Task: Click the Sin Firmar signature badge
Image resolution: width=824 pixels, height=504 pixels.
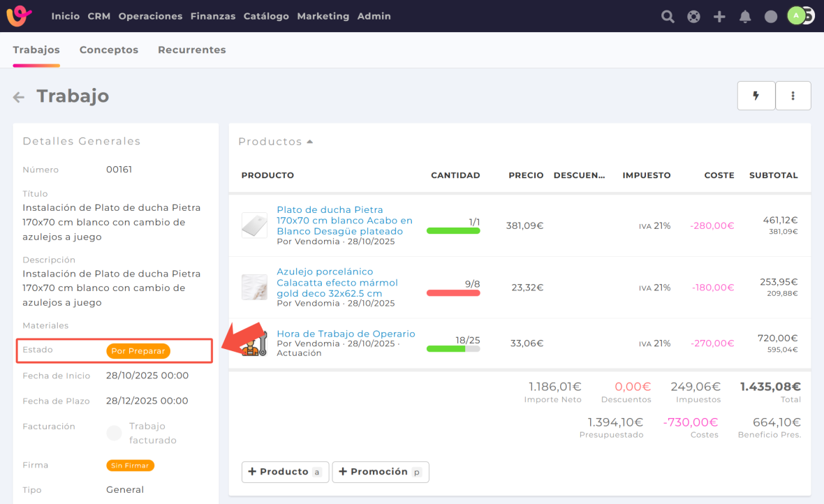Action: (130, 465)
